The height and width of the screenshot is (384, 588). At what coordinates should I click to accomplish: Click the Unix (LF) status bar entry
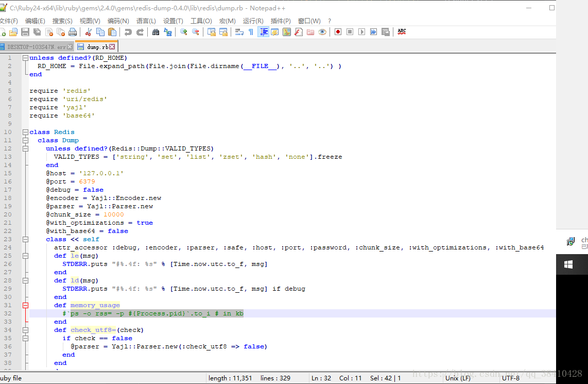[x=458, y=378]
